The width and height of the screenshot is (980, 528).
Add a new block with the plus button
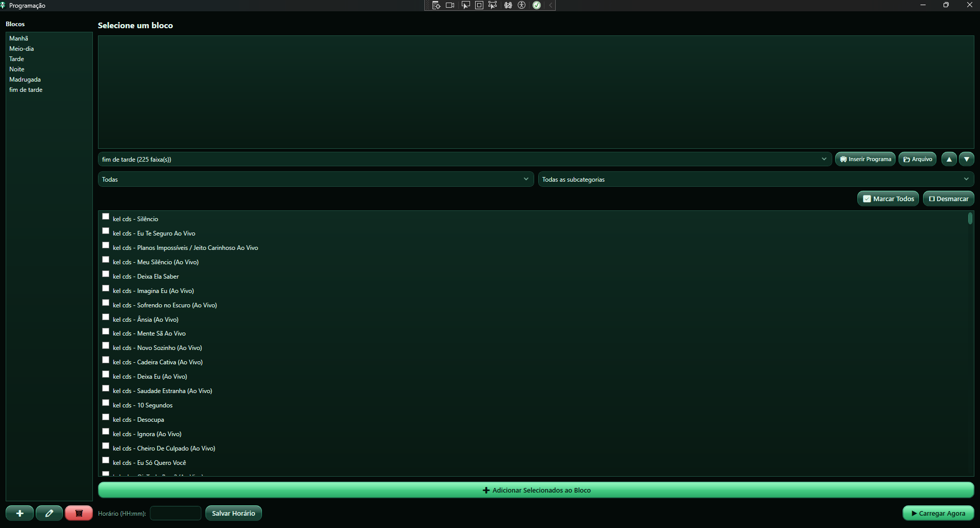19,513
